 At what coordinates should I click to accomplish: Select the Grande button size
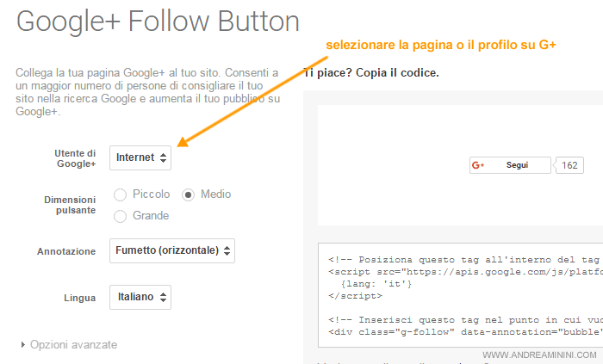(121, 216)
